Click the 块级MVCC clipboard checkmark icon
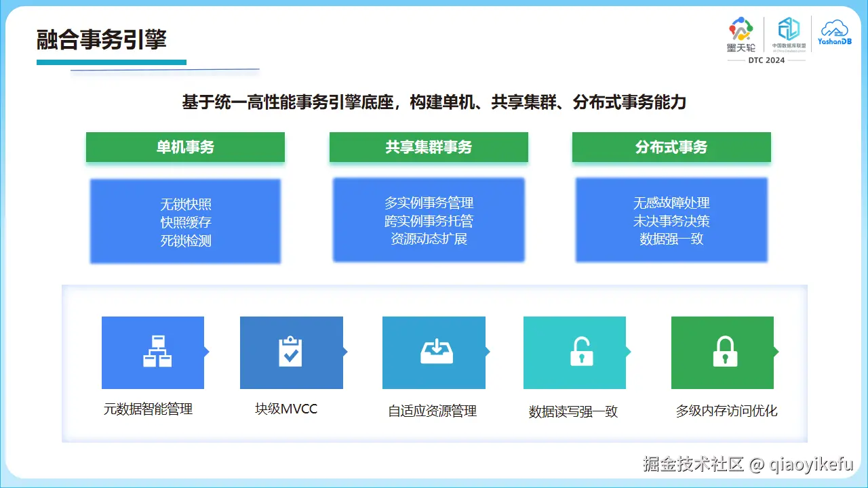The width and height of the screenshot is (868, 488). point(292,352)
